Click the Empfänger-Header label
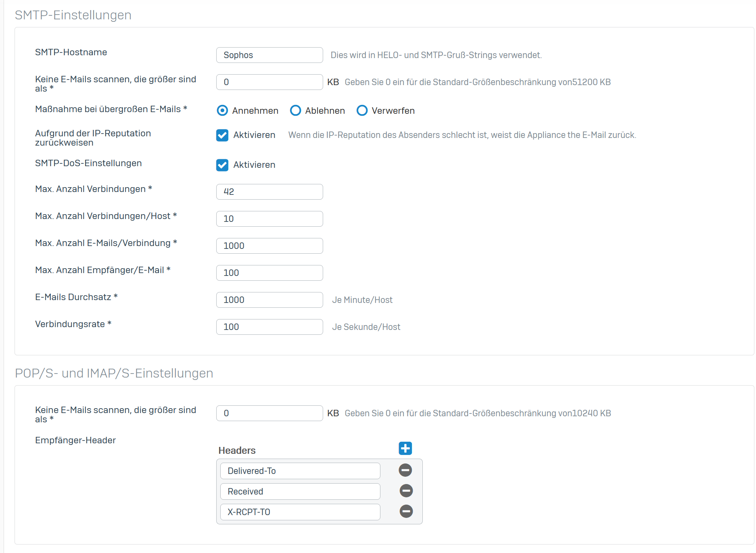The width and height of the screenshot is (756, 553). point(75,440)
